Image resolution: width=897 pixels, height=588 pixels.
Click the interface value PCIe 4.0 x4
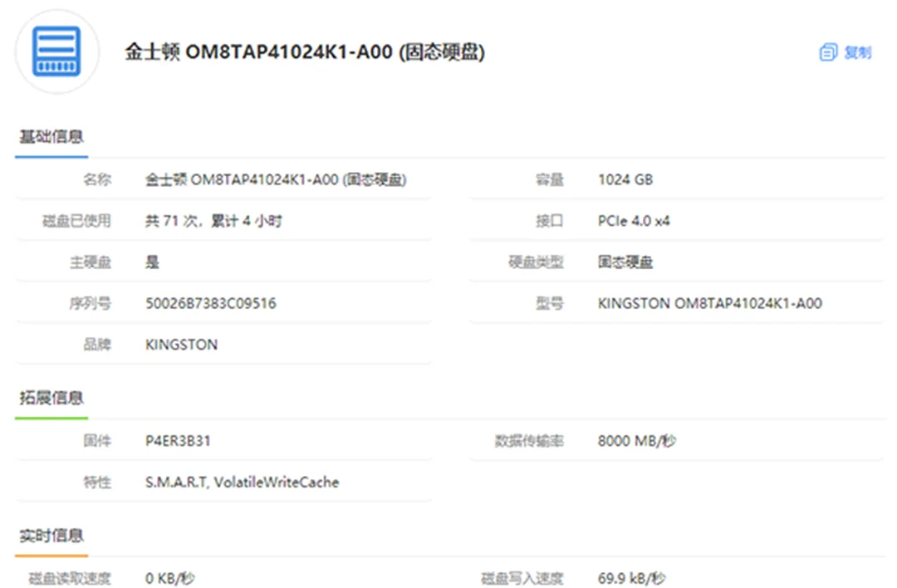[634, 221]
